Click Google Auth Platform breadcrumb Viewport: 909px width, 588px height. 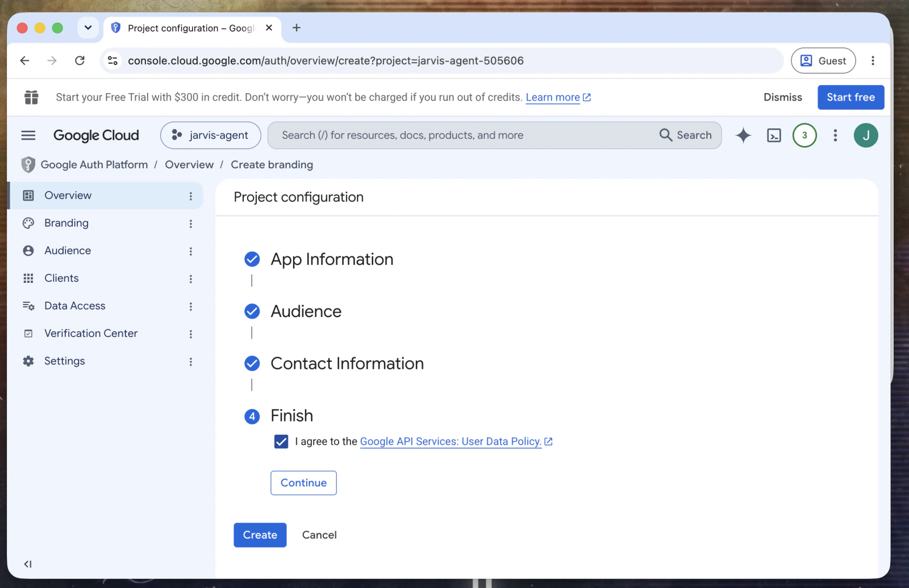(94, 165)
